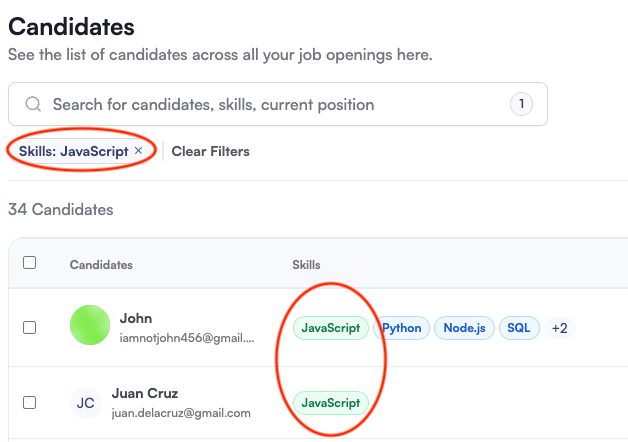Expand the +2 more skills badge
The width and height of the screenshot is (628, 442).
pyautogui.click(x=560, y=328)
